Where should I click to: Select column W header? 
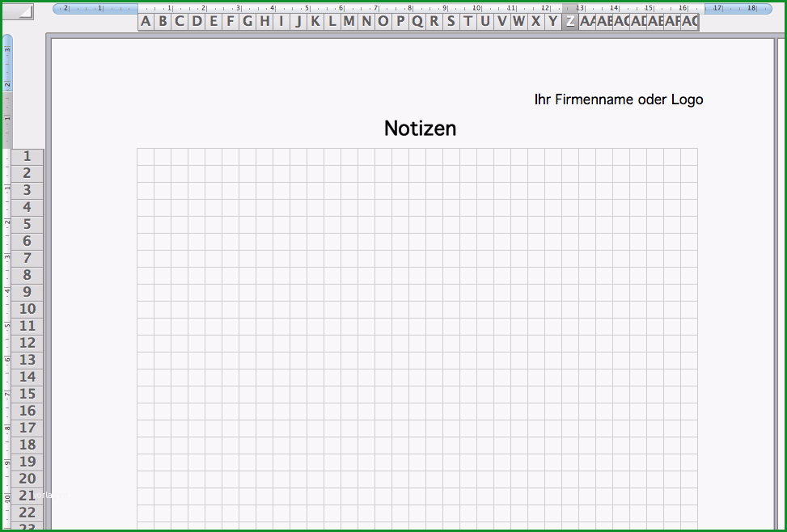[x=519, y=22]
